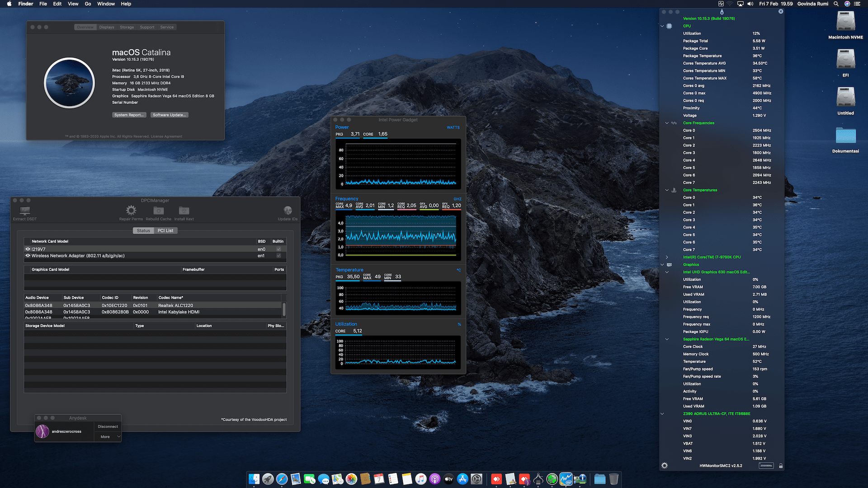Image resolution: width=868 pixels, height=488 pixels.
Task: Click the audio device list scrollbar
Action: click(284, 309)
